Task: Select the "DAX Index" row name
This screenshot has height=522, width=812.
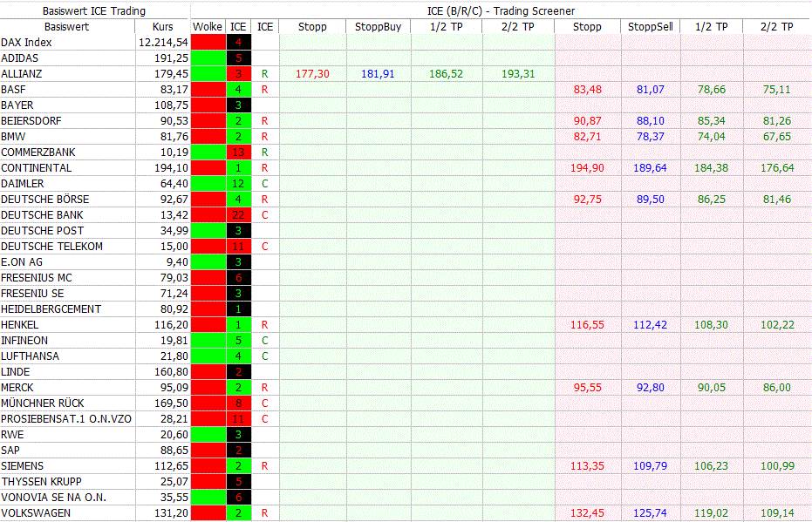Action: tap(26, 43)
